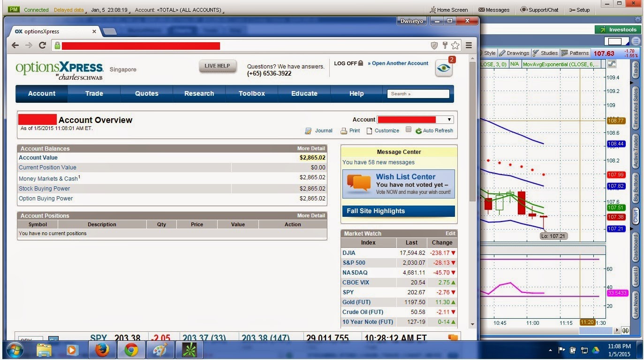Open Messages in thinkorswim top bar
Image resolution: width=644 pixels, height=360 pixels.
pos(494,10)
